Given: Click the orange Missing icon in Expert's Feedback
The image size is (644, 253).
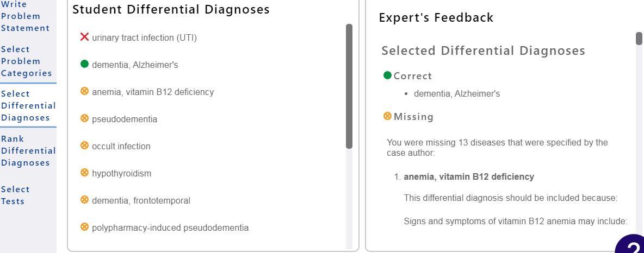Looking at the screenshot, I should pyautogui.click(x=387, y=116).
